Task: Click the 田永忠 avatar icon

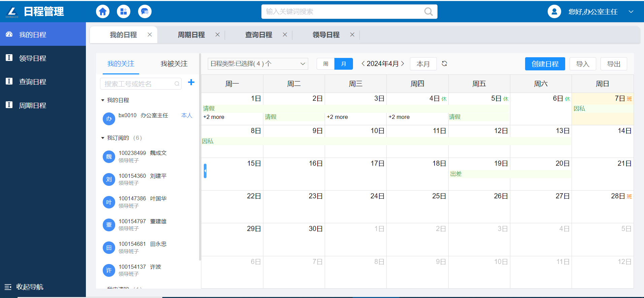Action: [x=109, y=248]
